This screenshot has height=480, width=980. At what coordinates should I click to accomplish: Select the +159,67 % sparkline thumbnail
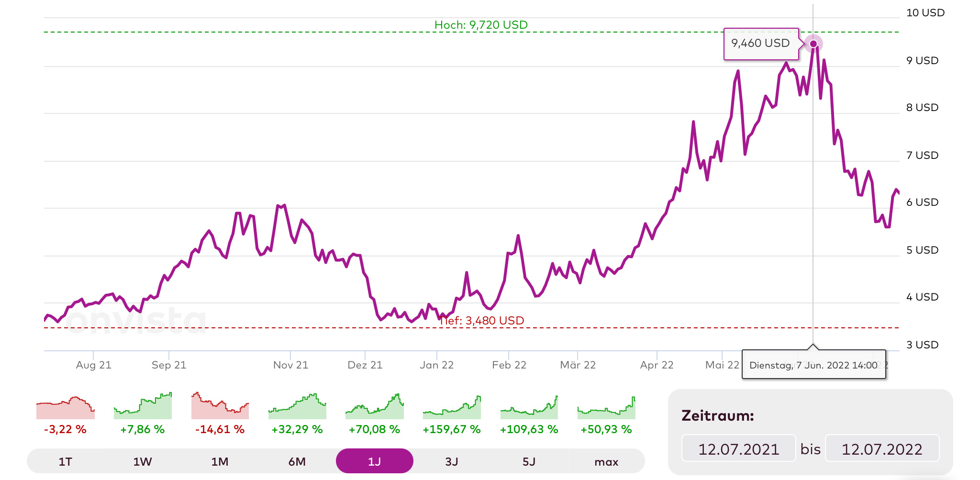point(452,408)
